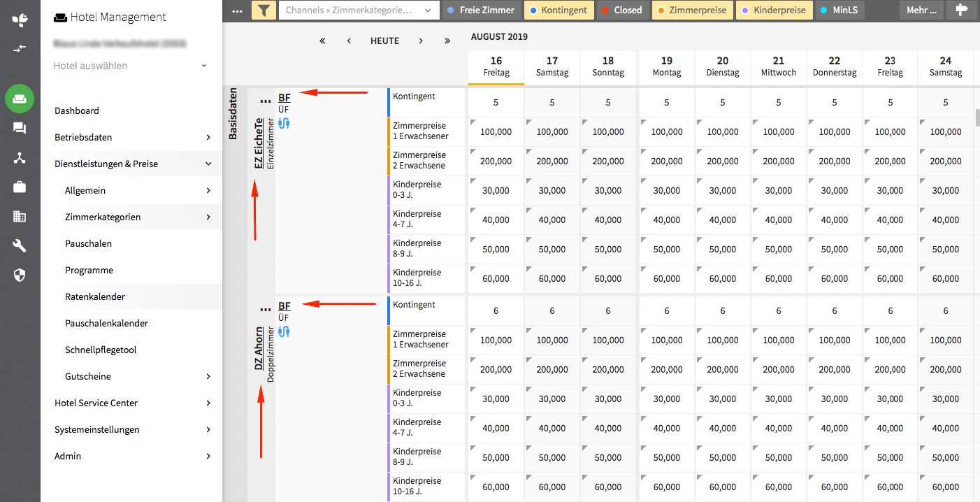Viewport: 980px width, 502px height.
Task: Open the BF rate link for DZ Ahorn
Action: click(x=284, y=306)
